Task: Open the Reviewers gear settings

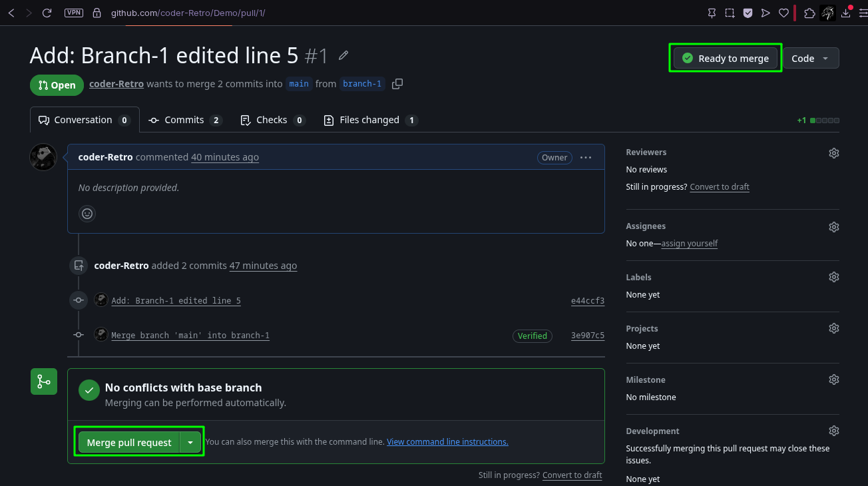Action: [x=833, y=152]
